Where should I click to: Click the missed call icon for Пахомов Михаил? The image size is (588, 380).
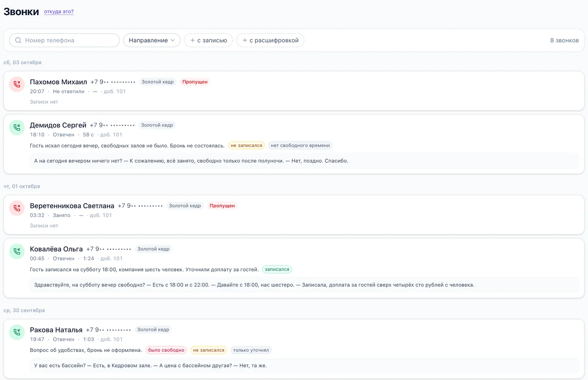click(17, 84)
